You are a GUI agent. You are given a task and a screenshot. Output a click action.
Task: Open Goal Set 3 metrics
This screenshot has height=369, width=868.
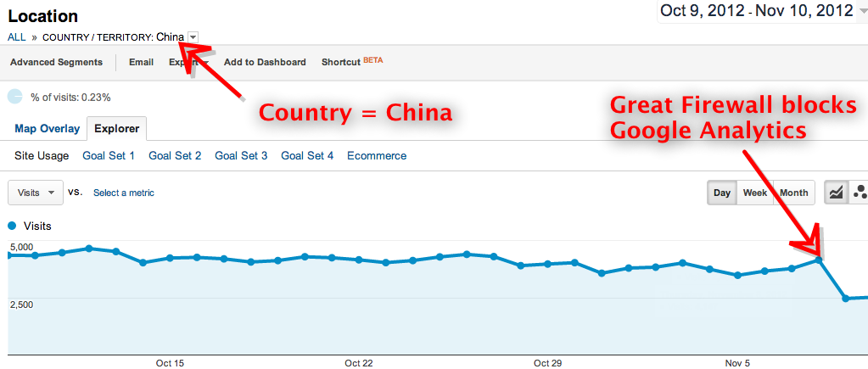point(241,156)
